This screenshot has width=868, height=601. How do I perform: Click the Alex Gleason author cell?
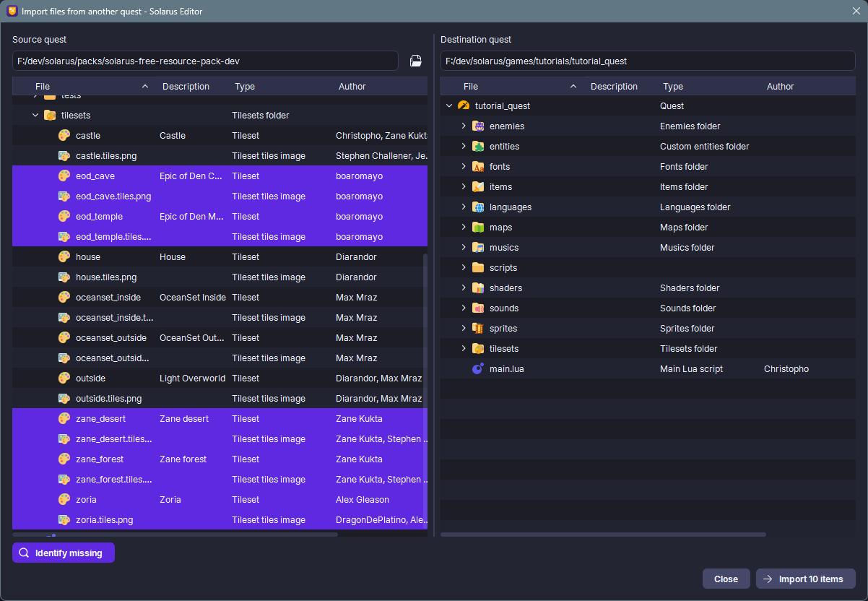point(363,499)
